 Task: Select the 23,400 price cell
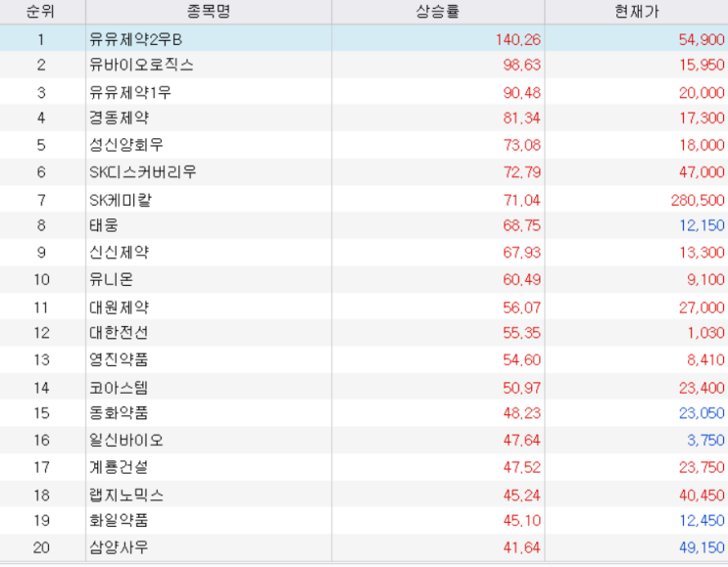[702, 388]
